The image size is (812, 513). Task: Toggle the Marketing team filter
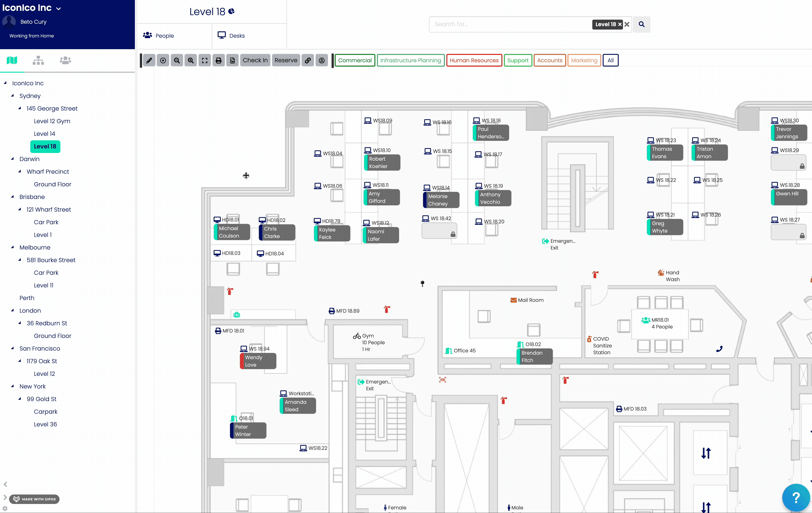(584, 60)
